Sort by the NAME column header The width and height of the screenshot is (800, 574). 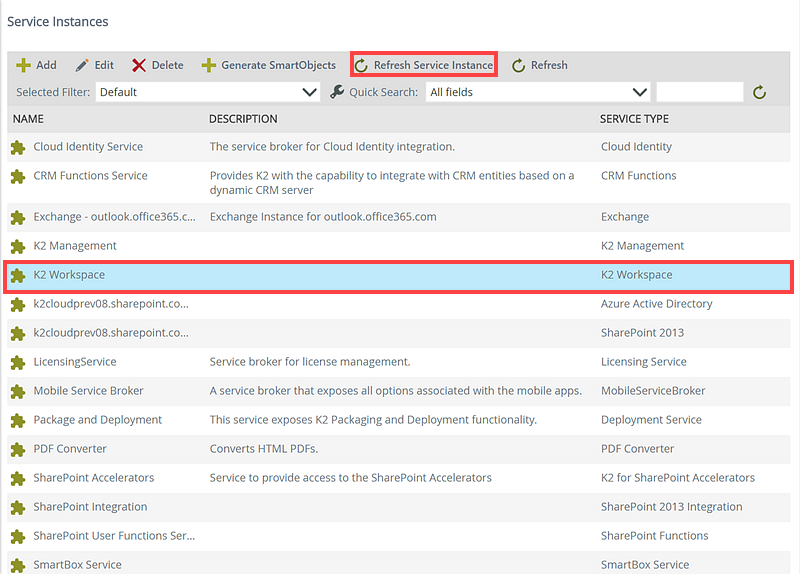coord(28,119)
